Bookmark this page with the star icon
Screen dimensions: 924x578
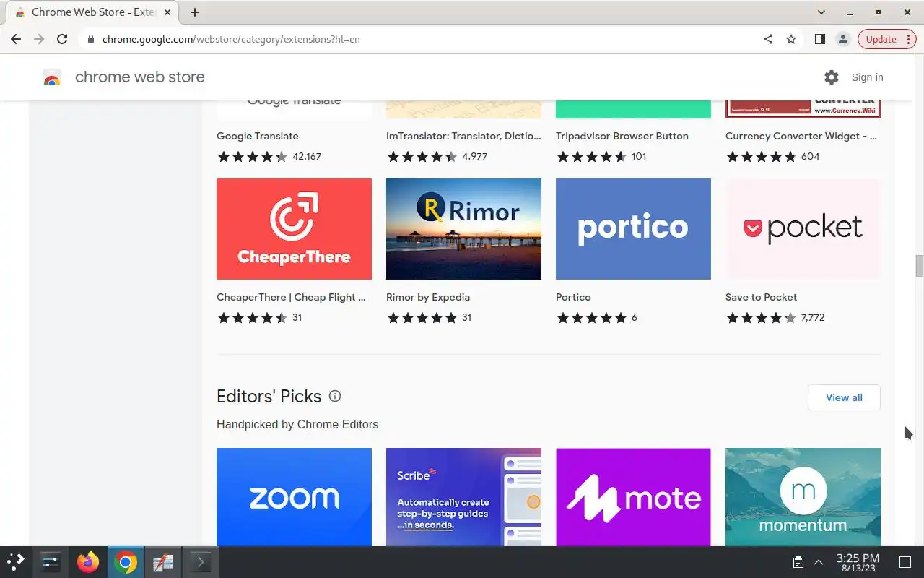[x=791, y=39]
